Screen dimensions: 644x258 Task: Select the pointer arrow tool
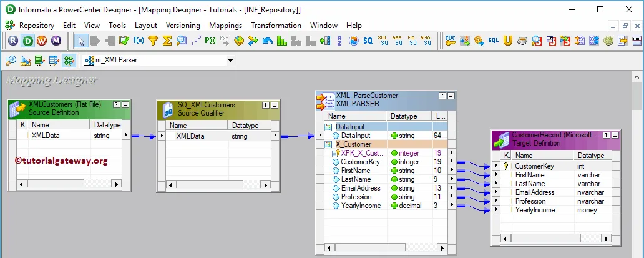(x=81, y=41)
